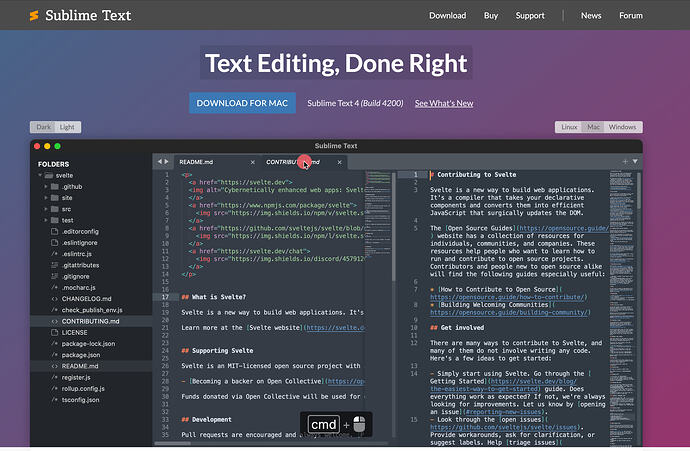690x451 pixels.
Task: Visit the Forum link
Action: 631,15
